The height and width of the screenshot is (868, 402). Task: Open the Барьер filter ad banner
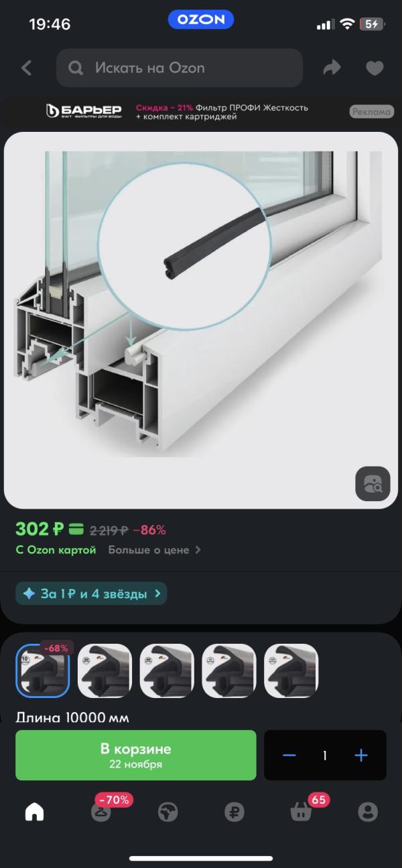201,112
